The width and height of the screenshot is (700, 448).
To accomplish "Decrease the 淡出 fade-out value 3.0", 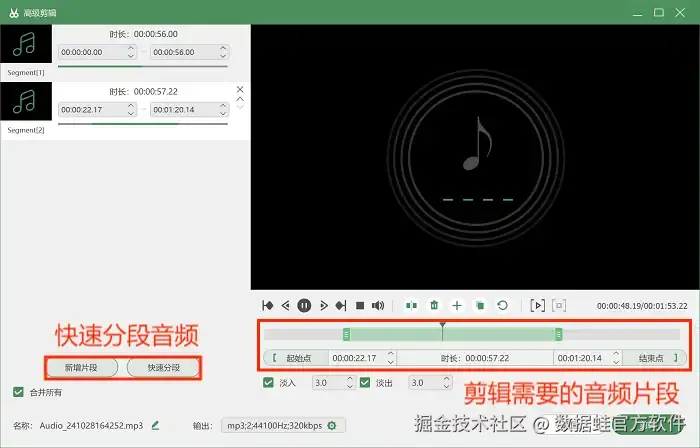I will pyautogui.click(x=446, y=386).
